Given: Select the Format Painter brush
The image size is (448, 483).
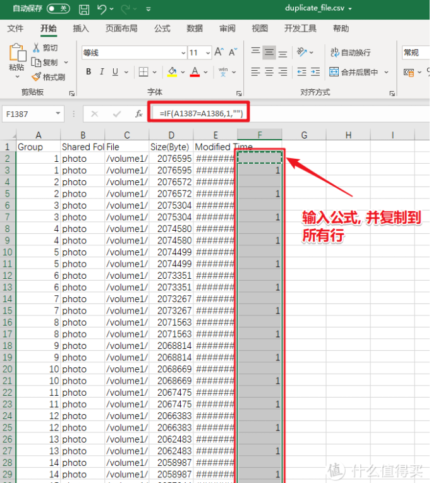Looking at the screenshot, I should tap(37, 76).
